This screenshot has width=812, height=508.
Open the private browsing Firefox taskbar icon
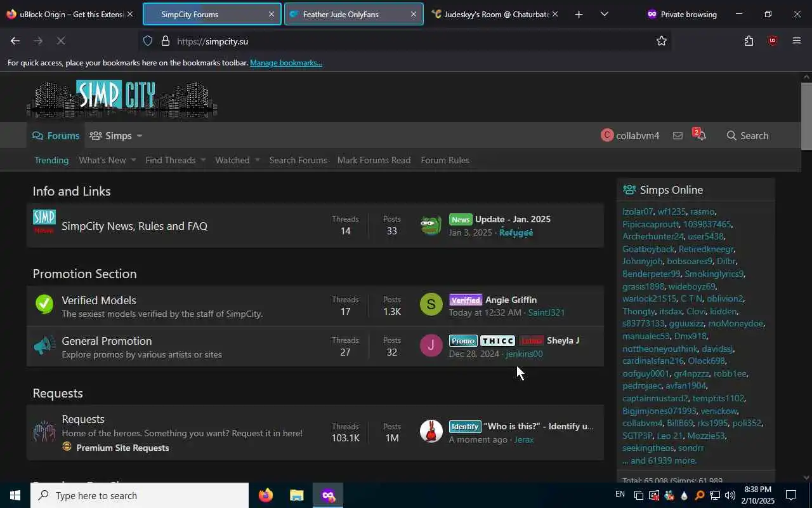point(327,495)
